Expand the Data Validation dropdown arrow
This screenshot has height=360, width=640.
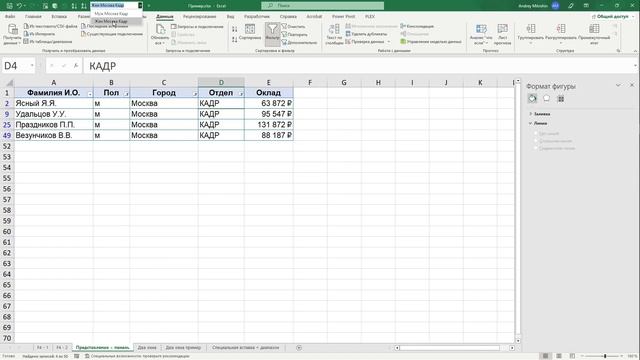tap(389, 42)
